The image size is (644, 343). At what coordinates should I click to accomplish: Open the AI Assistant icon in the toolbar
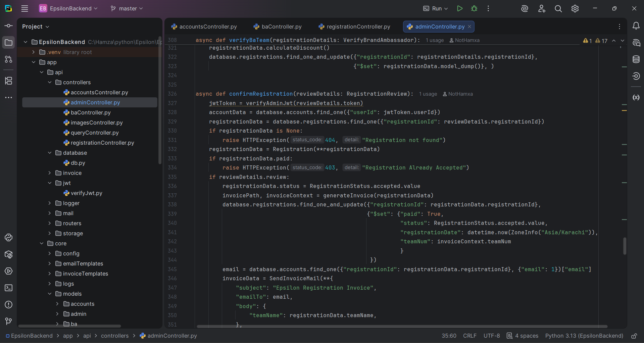pos(524,8)
